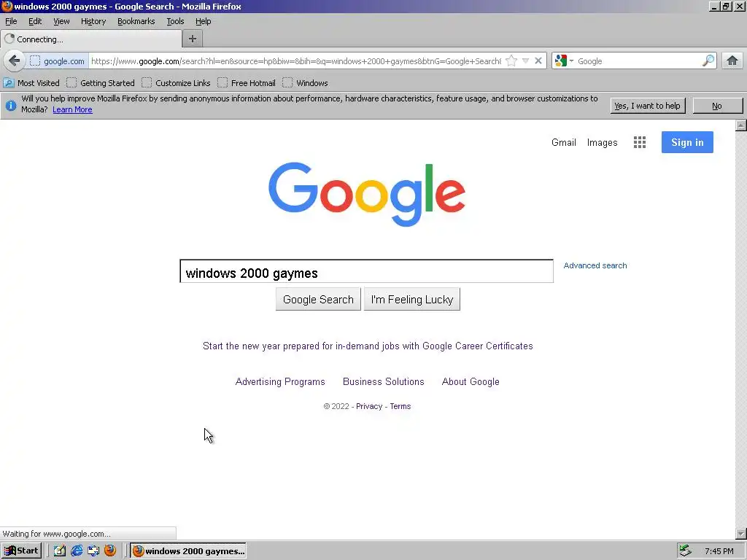Open the Tools menu
The height and width of the screenshot is (560, 747).
click(x=175, y=21)
